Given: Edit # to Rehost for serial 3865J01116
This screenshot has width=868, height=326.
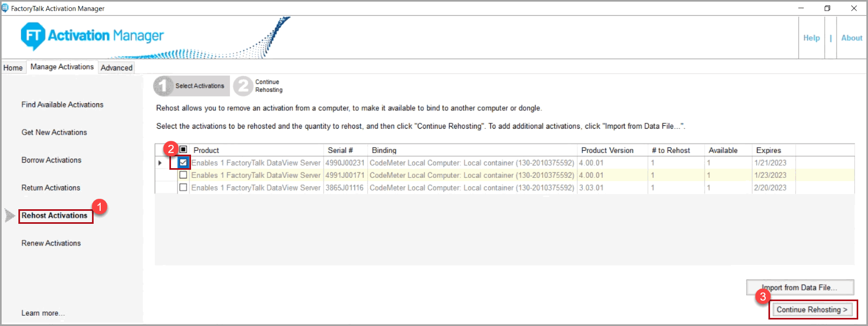Looking at the screenshot, I should [x=676, y=188].
